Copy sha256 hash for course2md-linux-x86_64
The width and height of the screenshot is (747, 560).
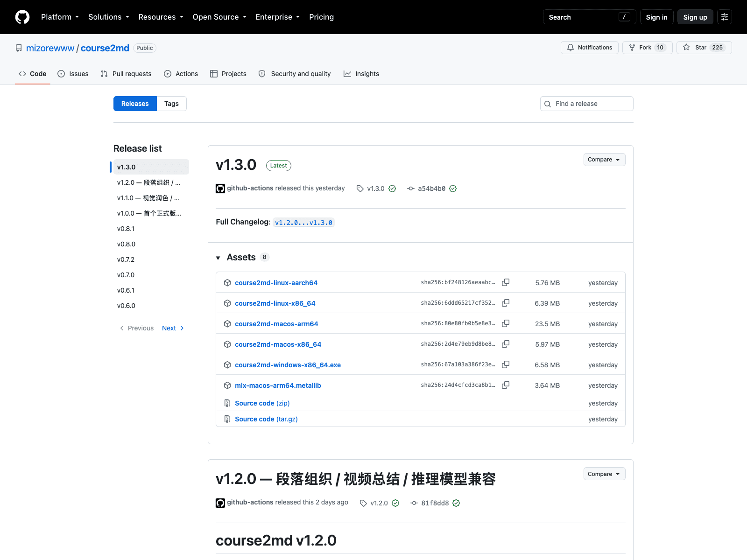506,303
